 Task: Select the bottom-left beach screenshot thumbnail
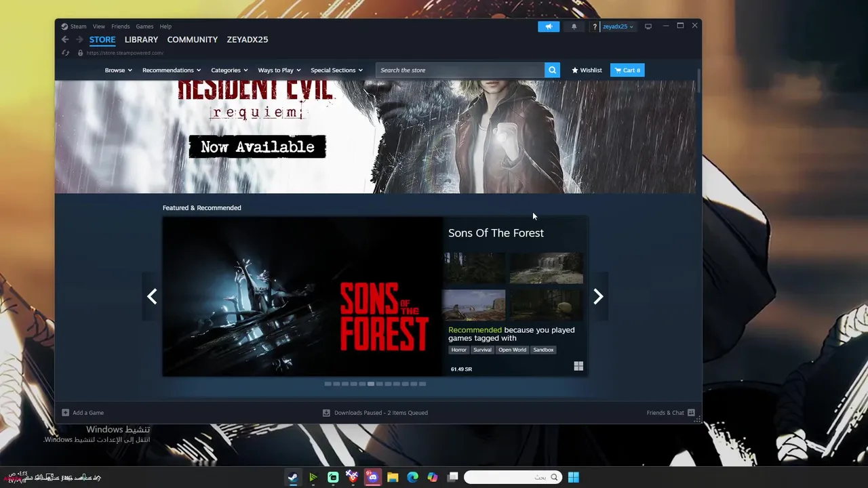474,305
